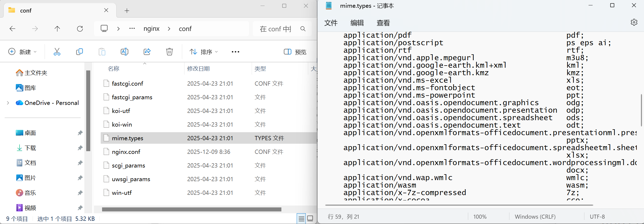Open the See more toolbar options menu

(235, 52)
